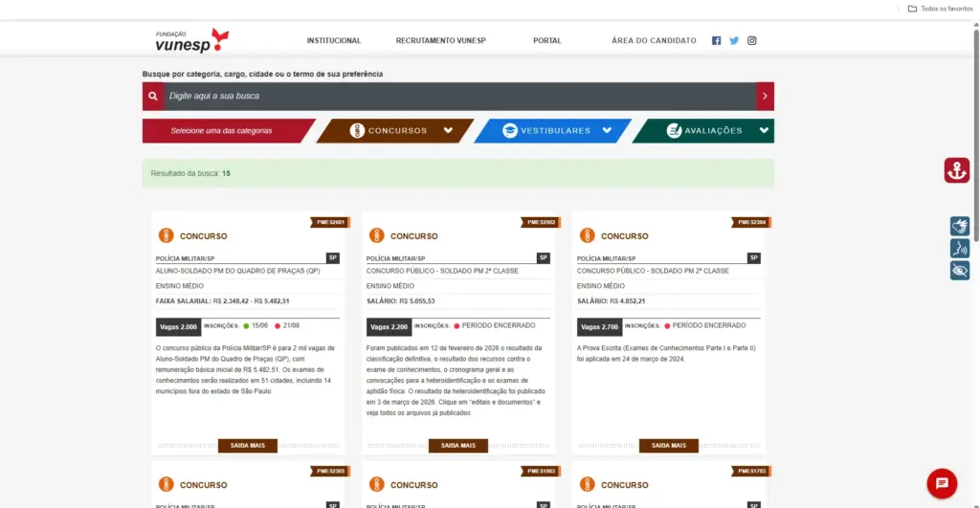980x508 pixels.
Task: Click the Vagas 2.200 badge
Action: (389, 327)
